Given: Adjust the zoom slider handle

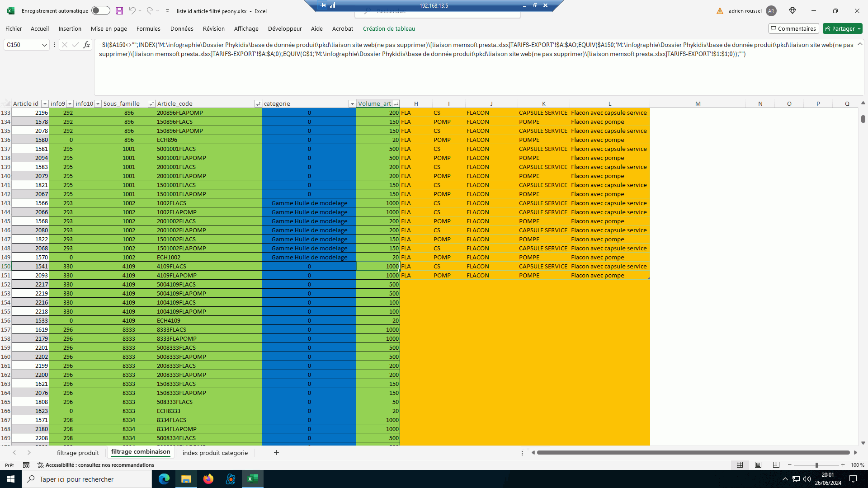Looking at the screenshot, I should tap(816, 465).
